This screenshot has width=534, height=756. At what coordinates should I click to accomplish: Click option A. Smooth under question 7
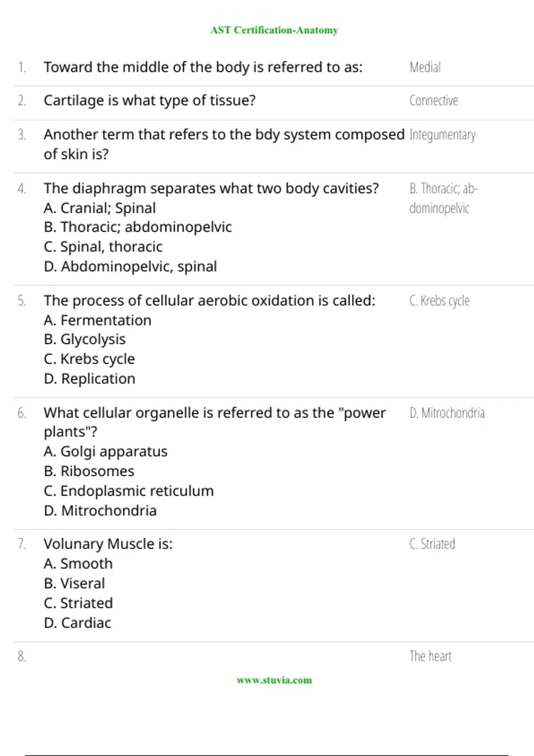click(x=78, y=563)
